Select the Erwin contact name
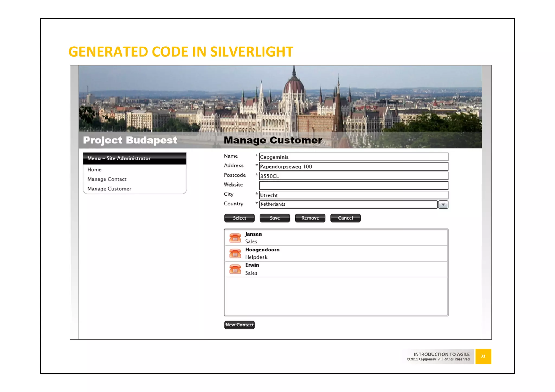 coord(252,265)
